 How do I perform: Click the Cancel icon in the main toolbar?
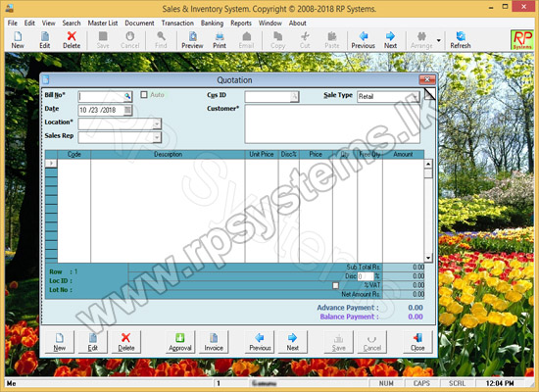coord(130,36)
